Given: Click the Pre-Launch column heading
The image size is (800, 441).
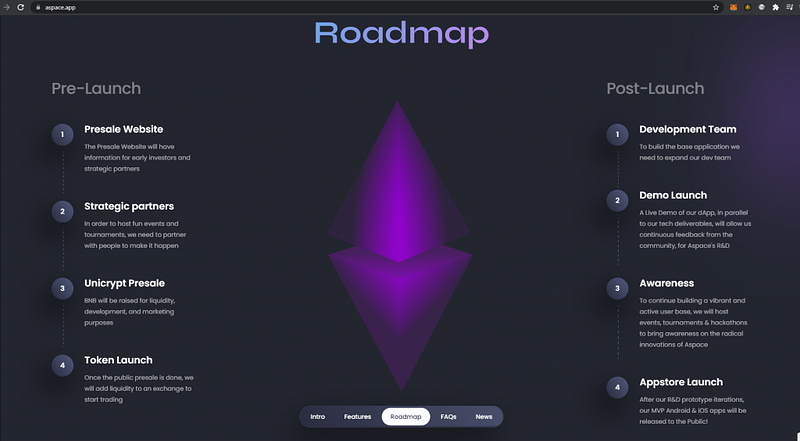Looking at the screenshot, I should [96, 88].
